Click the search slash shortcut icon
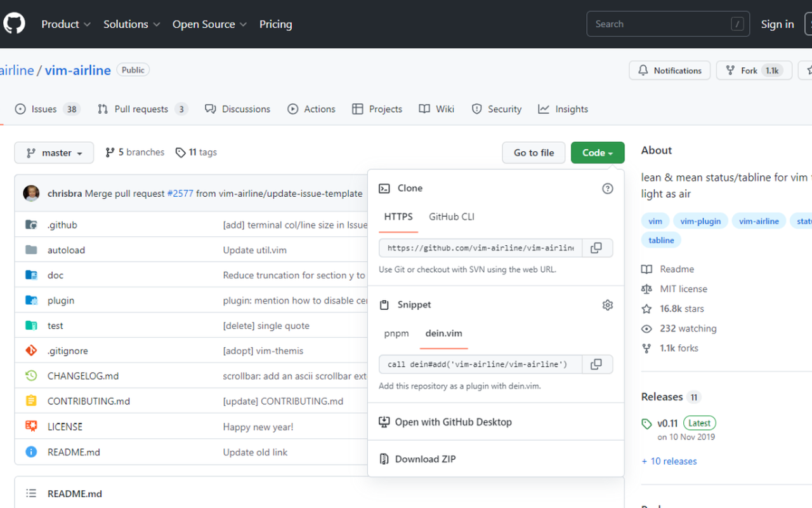The height and width of the screenshot is (508, 812). (737, 24)
